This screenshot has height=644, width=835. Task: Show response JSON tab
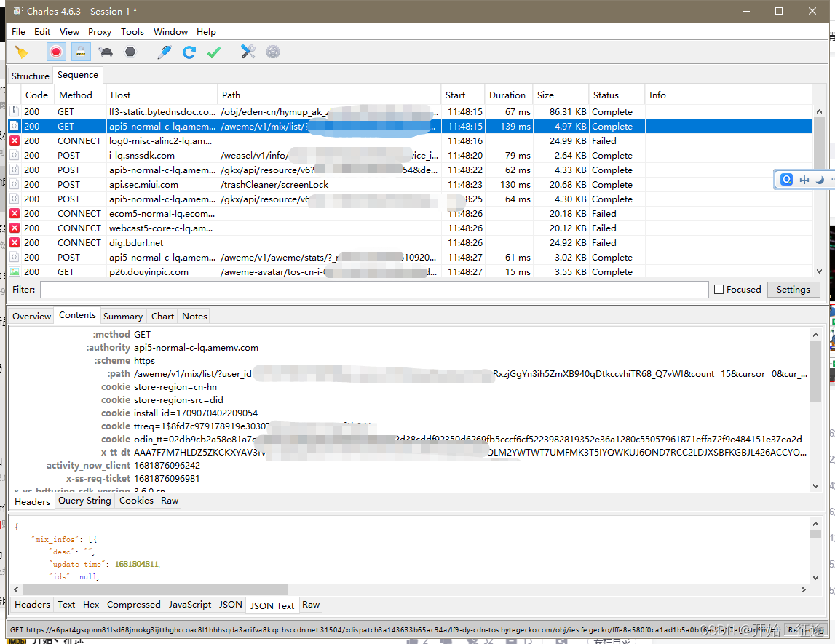tap(231, 605)
